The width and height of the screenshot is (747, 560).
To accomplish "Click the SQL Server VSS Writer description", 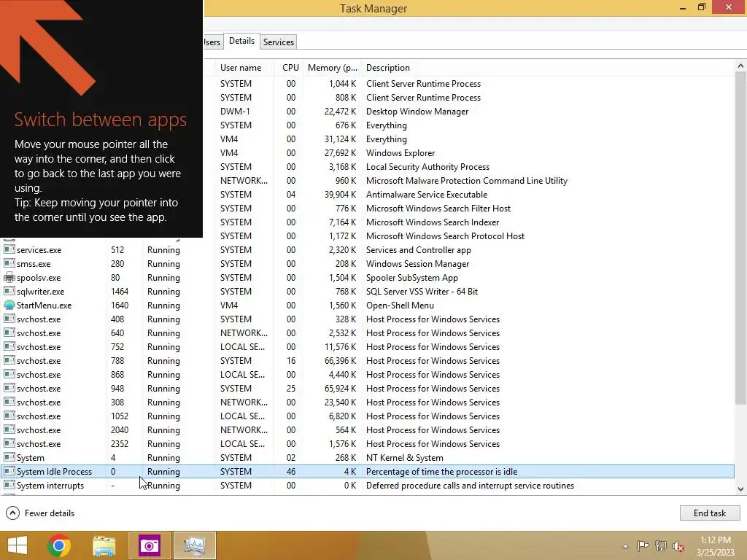I will 422,292.
